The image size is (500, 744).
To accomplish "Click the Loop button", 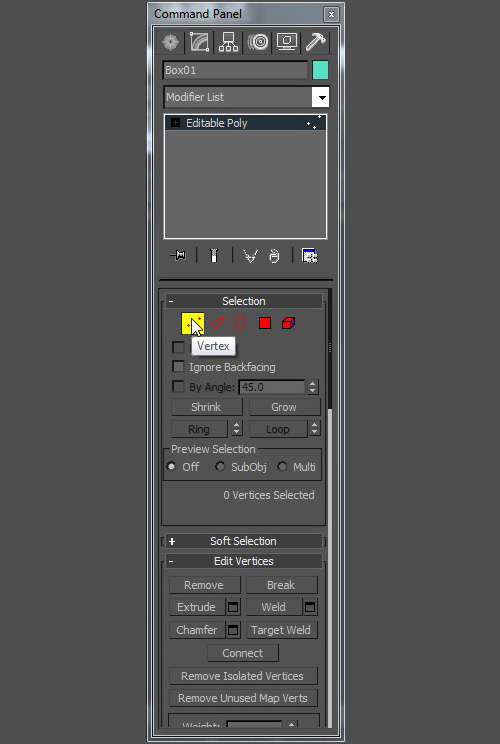I will (278, 429).
